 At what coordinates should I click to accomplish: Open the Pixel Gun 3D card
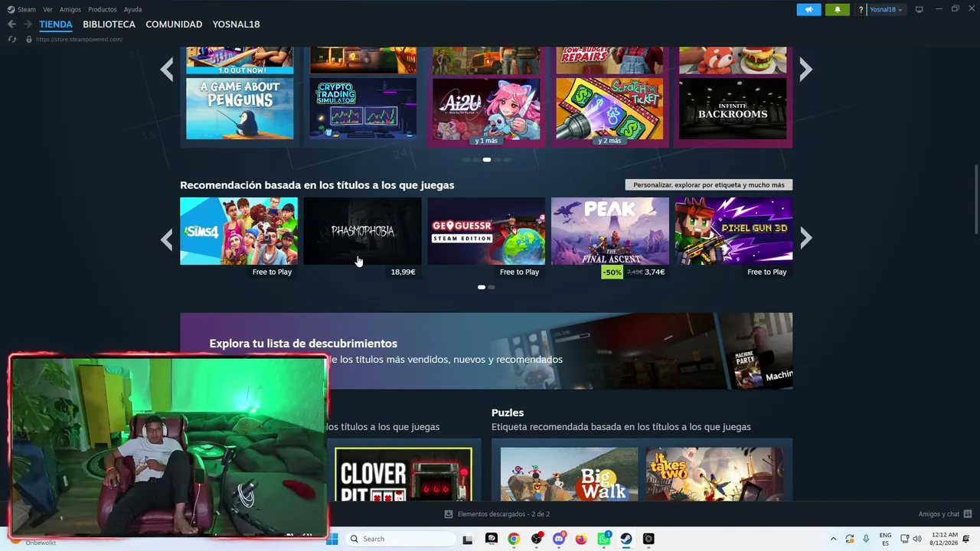(733, 231)
